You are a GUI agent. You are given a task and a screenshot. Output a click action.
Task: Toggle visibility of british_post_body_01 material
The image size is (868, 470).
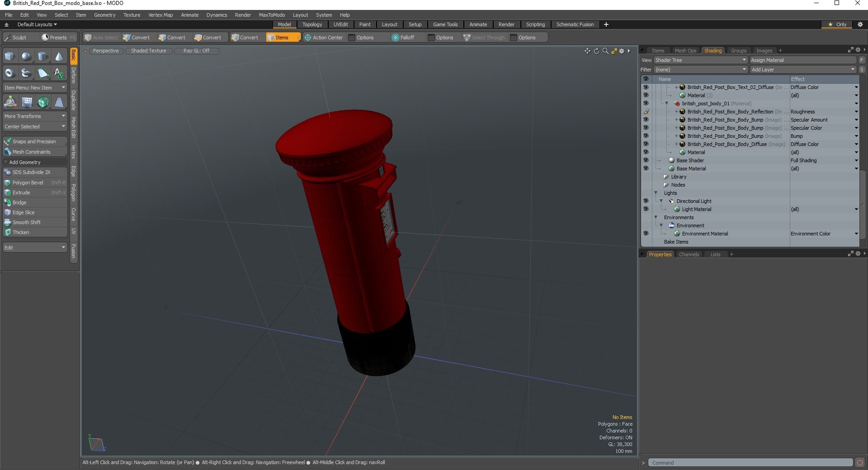pos(646,103)
